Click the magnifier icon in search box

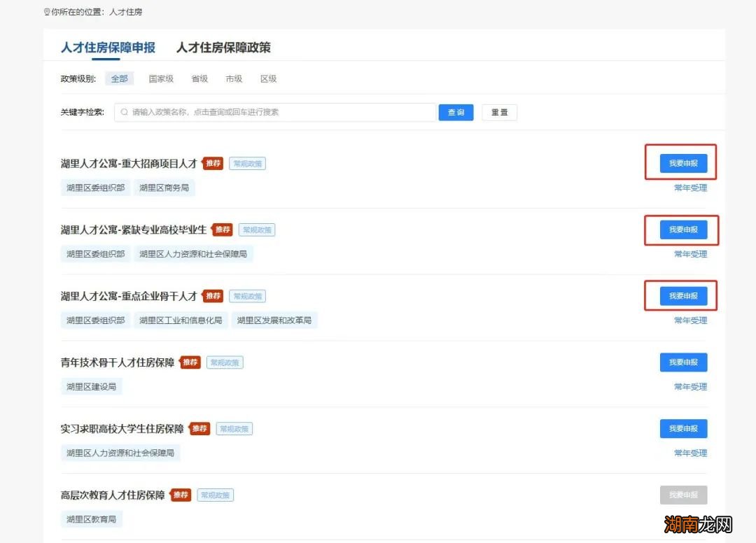123,112
